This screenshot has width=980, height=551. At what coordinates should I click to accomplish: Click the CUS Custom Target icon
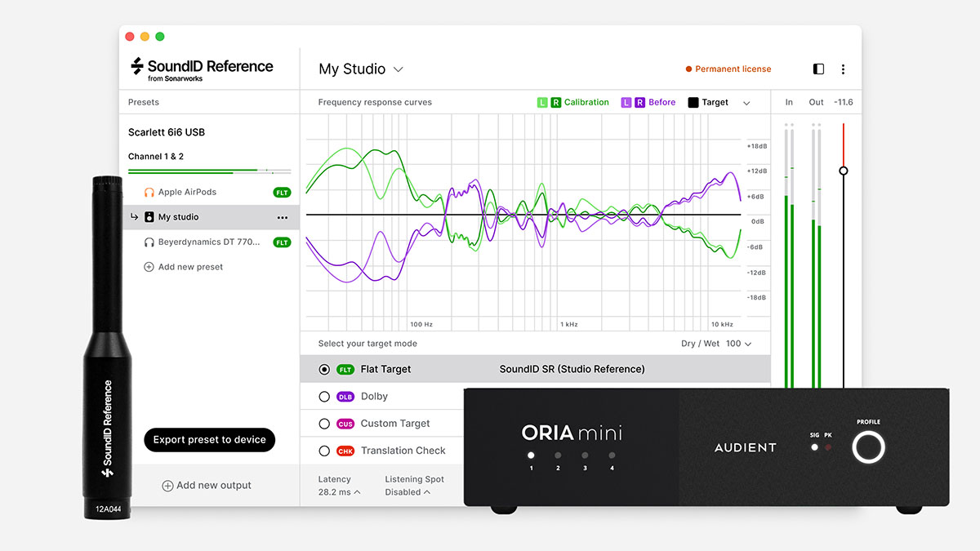pyautogui.click(x=344, y=423)
